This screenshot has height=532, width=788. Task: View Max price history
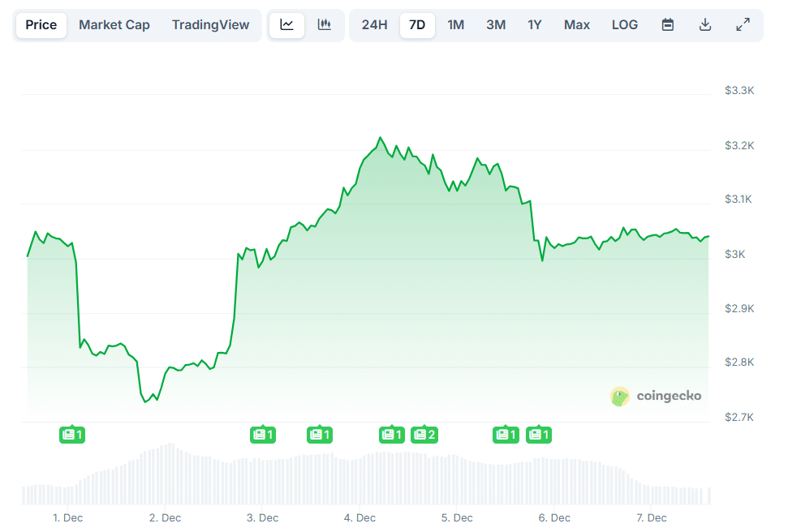tap(576, 24)
